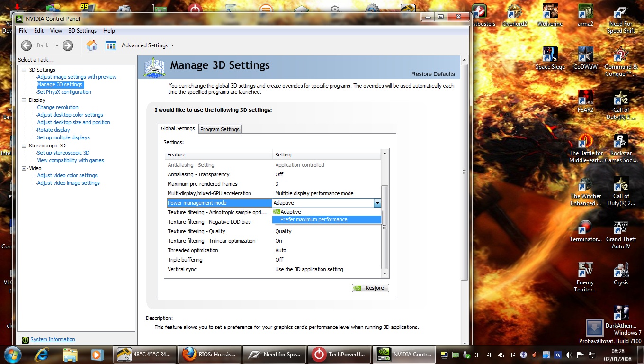The image size is (644, 364).
Task: Open Crysis desktop shortcut
Action: click(621, 274)
